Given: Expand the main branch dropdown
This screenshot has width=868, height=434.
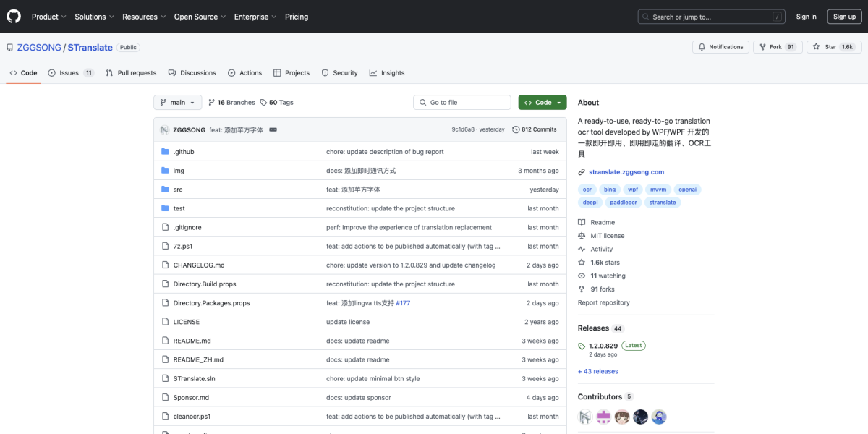Looking at the screenshot, I should (177, 102).
